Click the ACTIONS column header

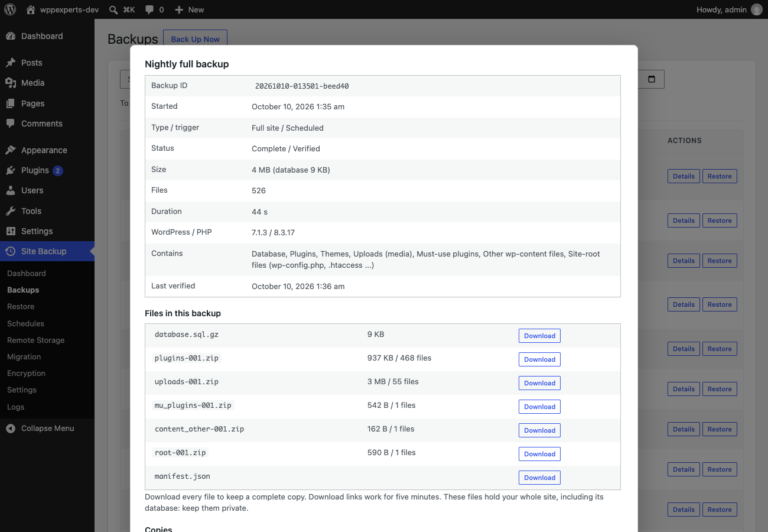[x=684, y=140]
